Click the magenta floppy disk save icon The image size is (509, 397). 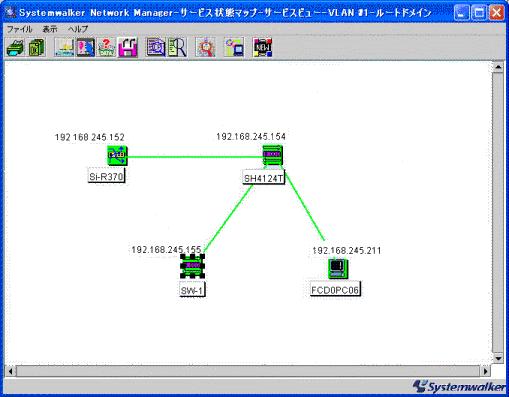[128, 48]
